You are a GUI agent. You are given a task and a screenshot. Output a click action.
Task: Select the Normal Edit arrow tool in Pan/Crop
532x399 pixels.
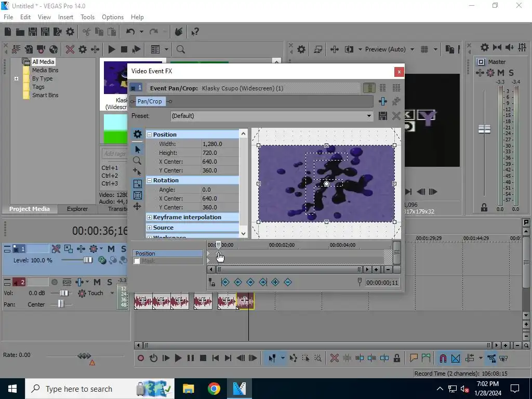coord(137,149)
